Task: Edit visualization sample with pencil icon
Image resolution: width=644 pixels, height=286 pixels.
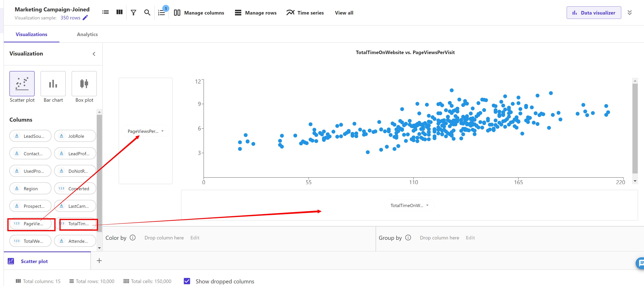Action: point(85,18)
